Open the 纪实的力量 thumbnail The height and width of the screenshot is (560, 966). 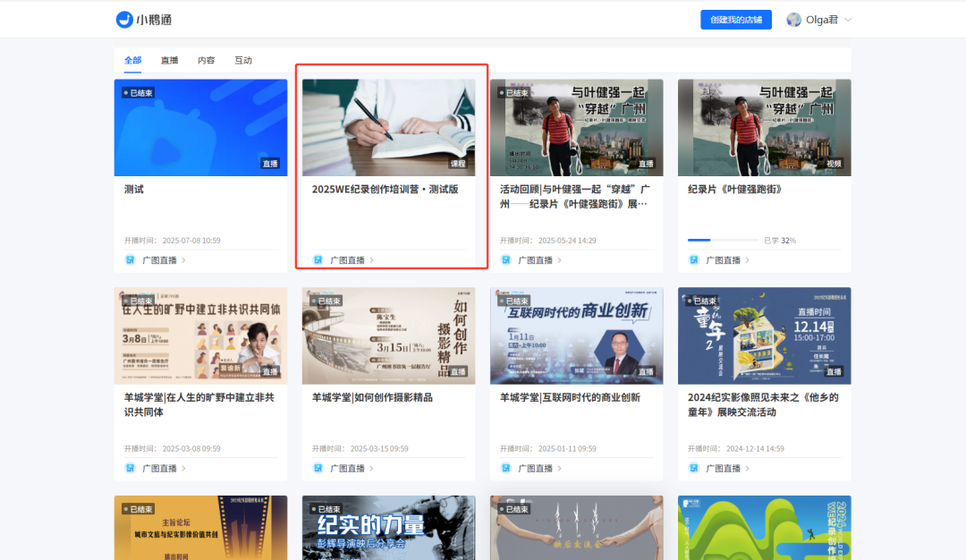click(x=389, y=528)
